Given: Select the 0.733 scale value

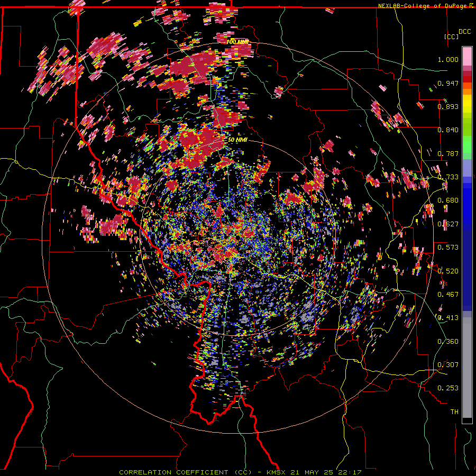Looking at the screenshot, I should [x=448, y=177].
